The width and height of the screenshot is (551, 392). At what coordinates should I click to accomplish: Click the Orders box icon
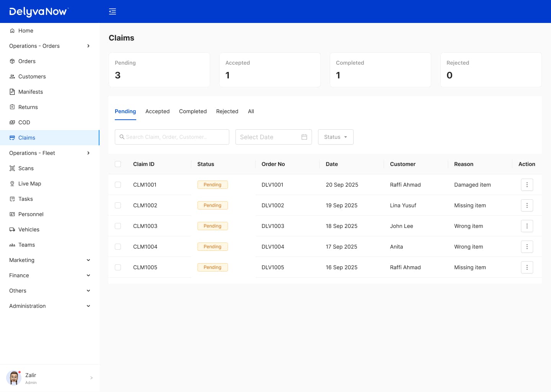(x=12, y=61)
